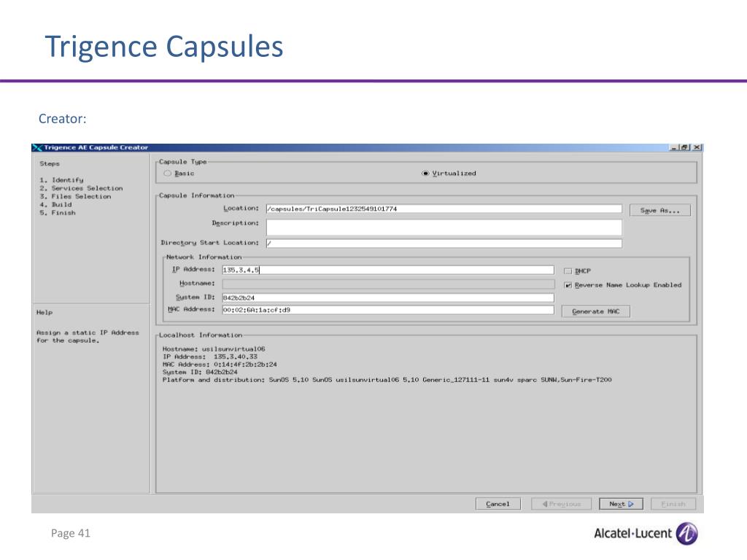The image size is (747, 560).
Task: Click the Trigence window title bar icon
Action: click(x=37, y=147)
